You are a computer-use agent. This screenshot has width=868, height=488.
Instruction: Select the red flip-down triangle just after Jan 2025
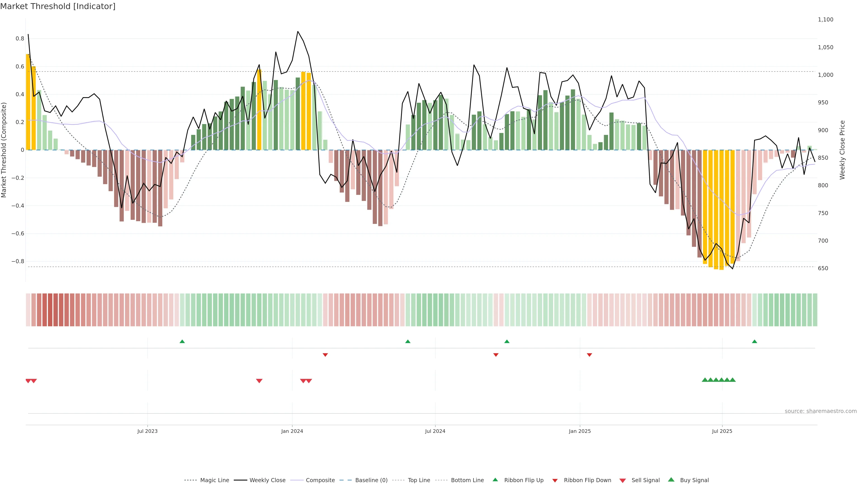pyautogui.click(x=589, y=355)
